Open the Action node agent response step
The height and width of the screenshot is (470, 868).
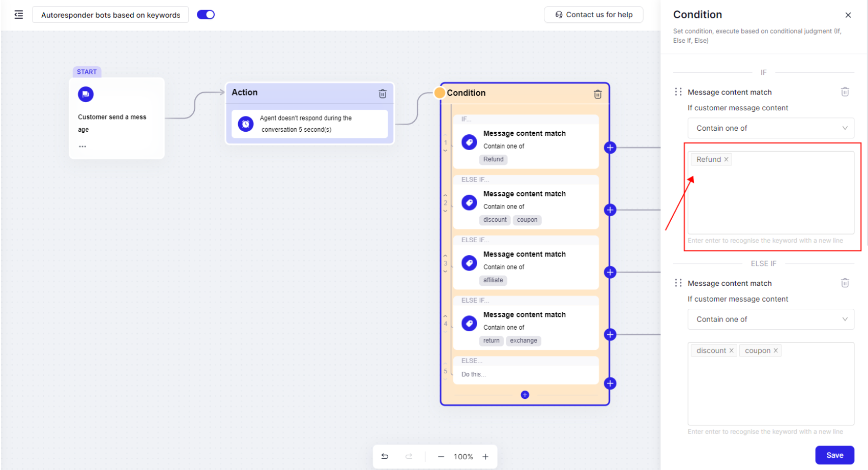point(309,124)
